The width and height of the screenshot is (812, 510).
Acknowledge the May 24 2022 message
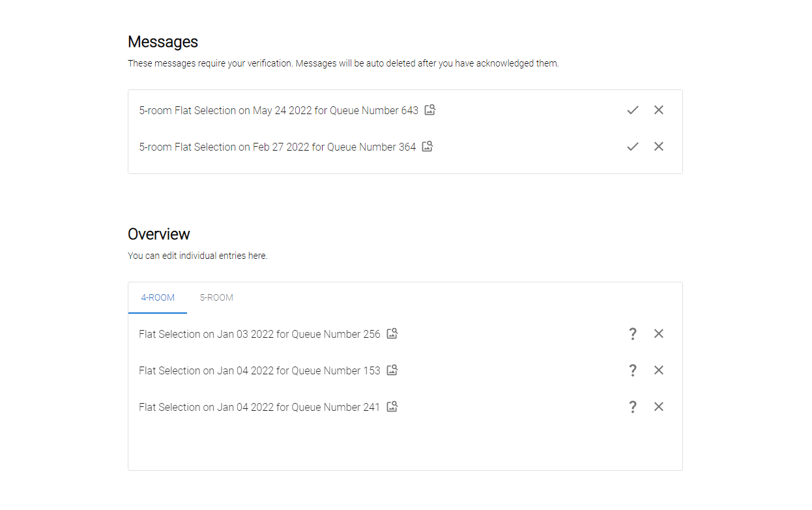(x=633, y=110)
